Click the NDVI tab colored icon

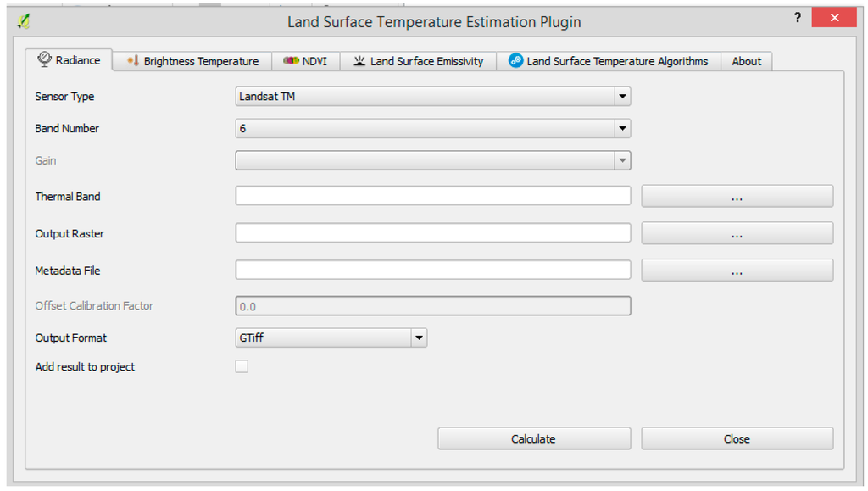point(291,61)
